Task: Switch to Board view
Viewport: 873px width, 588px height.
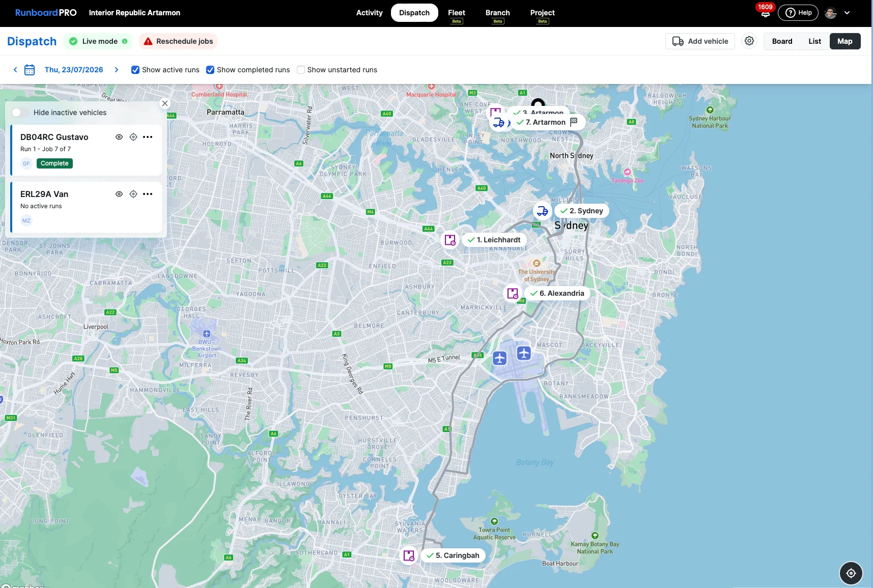Action: click(x=782, y=41)
